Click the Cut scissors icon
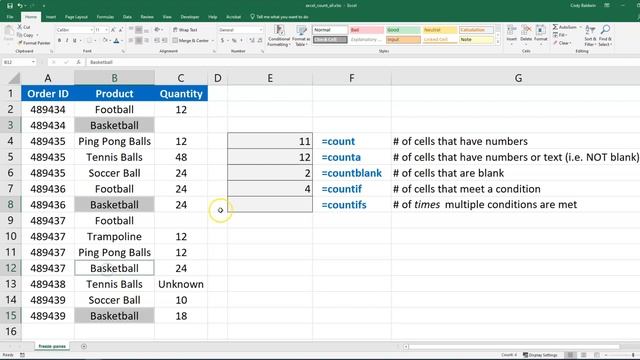The image size is (640, 360). point(20,27)
